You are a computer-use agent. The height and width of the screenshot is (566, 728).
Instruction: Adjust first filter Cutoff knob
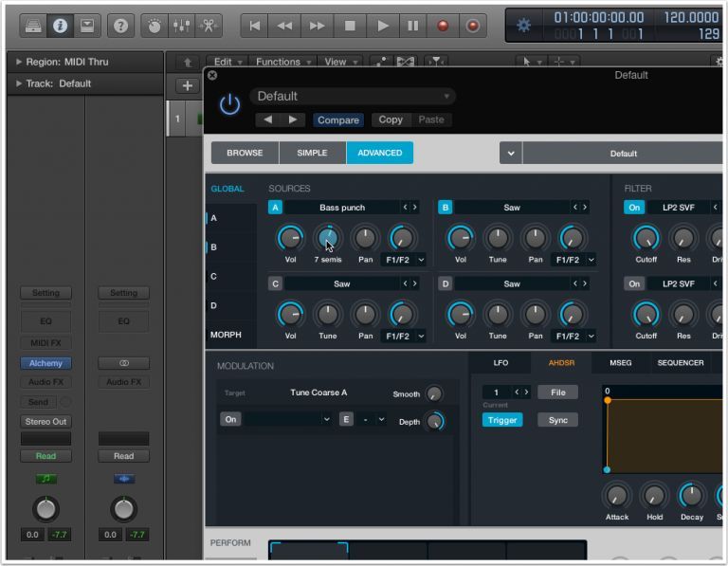click(x=646, y=238)
